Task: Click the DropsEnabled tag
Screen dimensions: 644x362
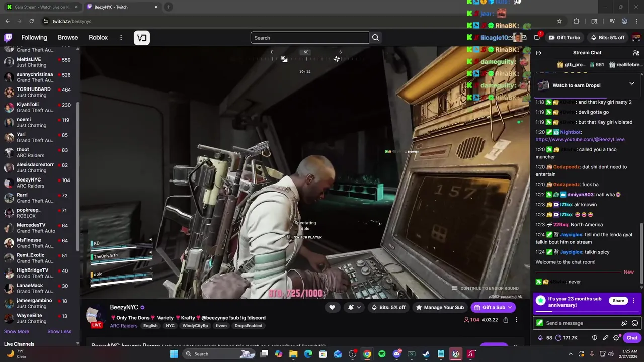Action: (249, 326)
